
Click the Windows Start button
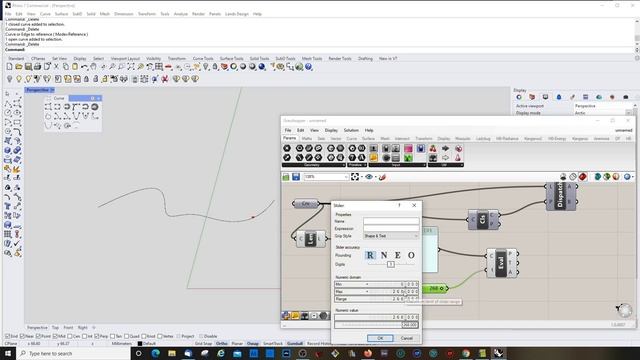pos(8,353)
